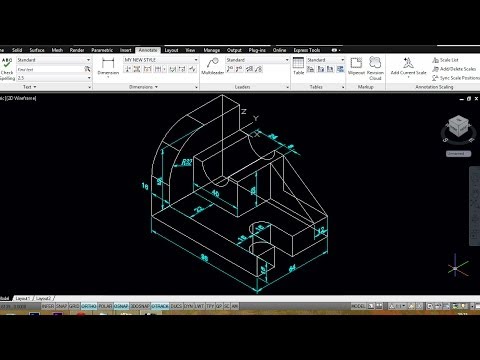Run Check Spelling tool
Viewport: 480px width, 360px height.
point(7,69)
